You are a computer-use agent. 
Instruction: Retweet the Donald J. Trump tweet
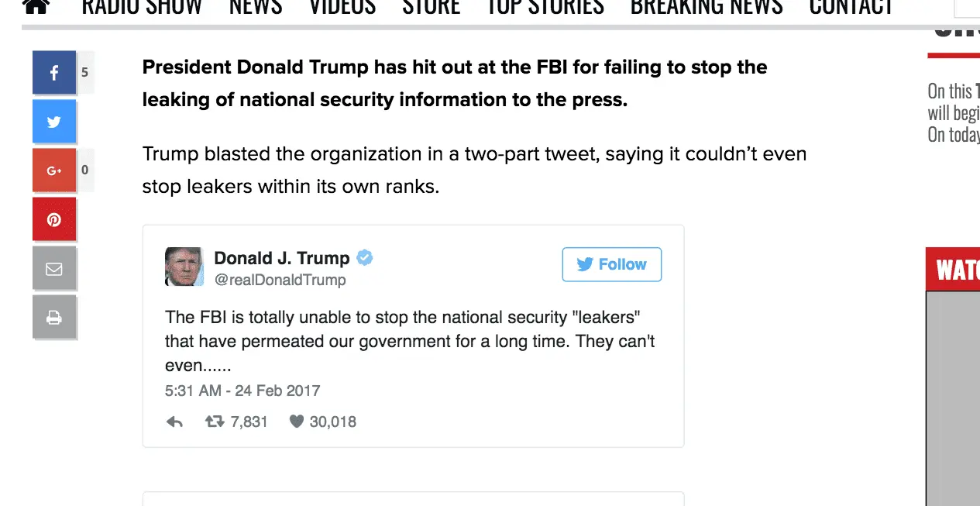pos(215,422)
